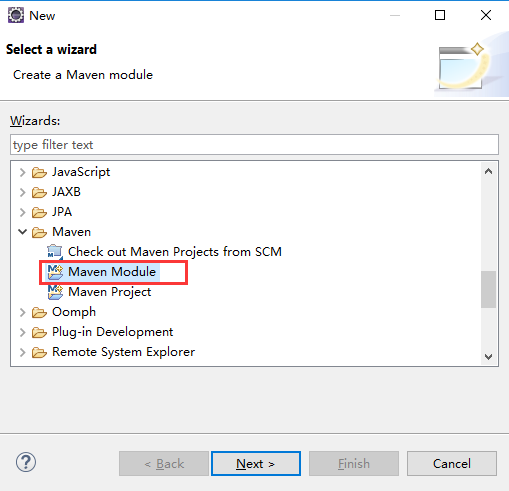This screenshot has width=509, height=491.
Task: Close the New dialog window
Action: pos(486,15)
